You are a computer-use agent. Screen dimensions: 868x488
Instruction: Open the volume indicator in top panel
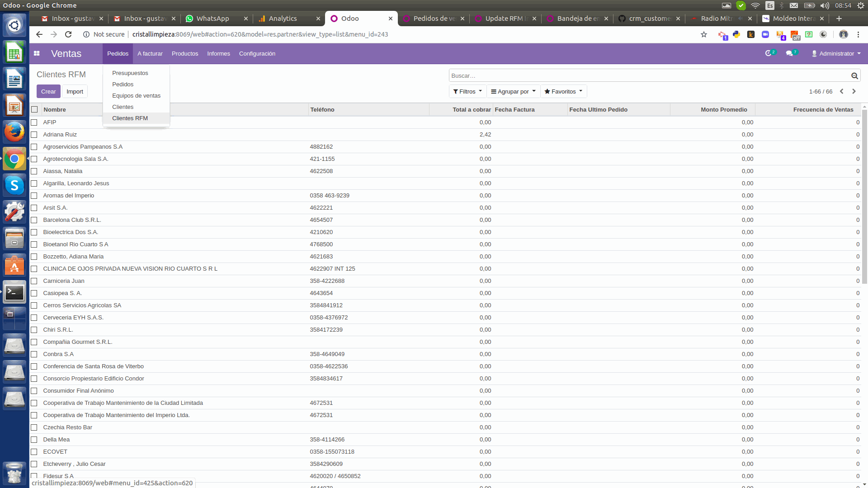(x=825, y=5)
